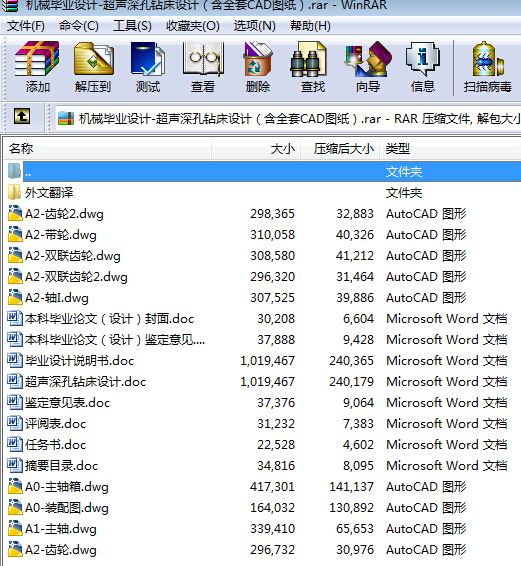
Task: Select file A2-齿轮2.dwg
Action: pos(64,214)
